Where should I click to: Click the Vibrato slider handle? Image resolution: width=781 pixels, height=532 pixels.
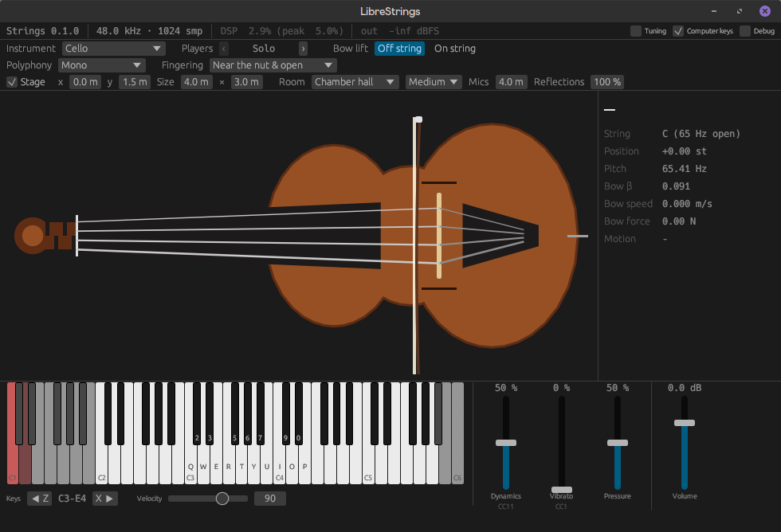[561, 490]
